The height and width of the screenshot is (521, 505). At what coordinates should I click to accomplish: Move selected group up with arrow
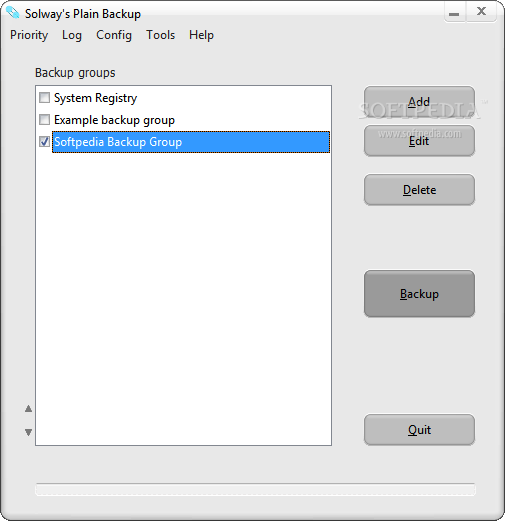(28, 408)
